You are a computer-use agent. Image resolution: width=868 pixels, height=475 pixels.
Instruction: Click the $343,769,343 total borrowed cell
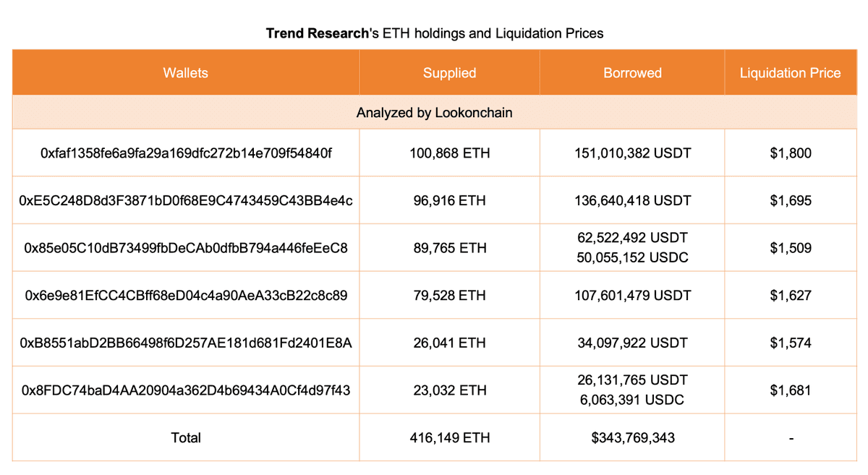(632, 437)
